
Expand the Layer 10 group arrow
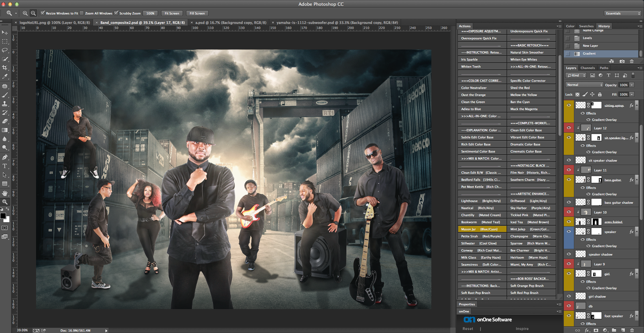tap(578, 212)
